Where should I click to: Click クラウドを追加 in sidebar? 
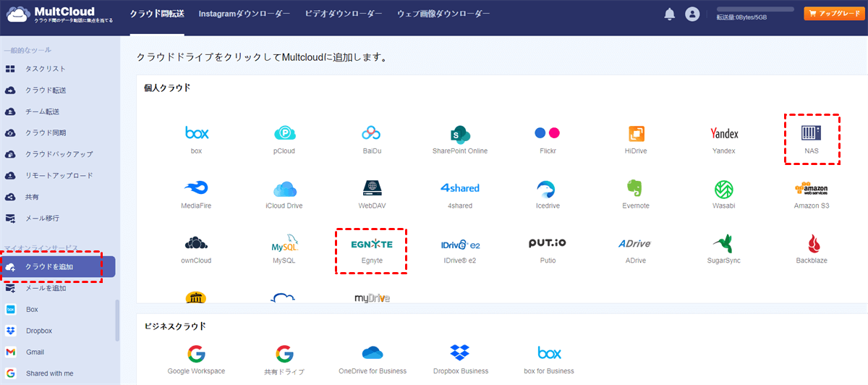[58, 267]
